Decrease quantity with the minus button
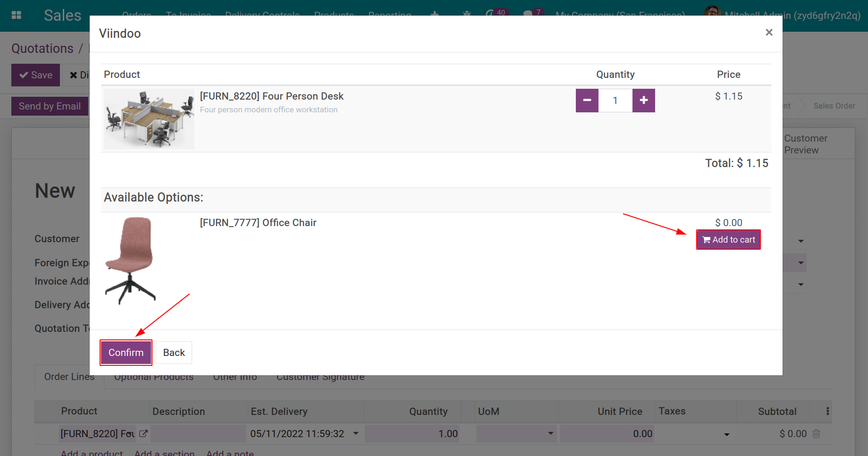868x456 pixels. (x=587, y=101)
